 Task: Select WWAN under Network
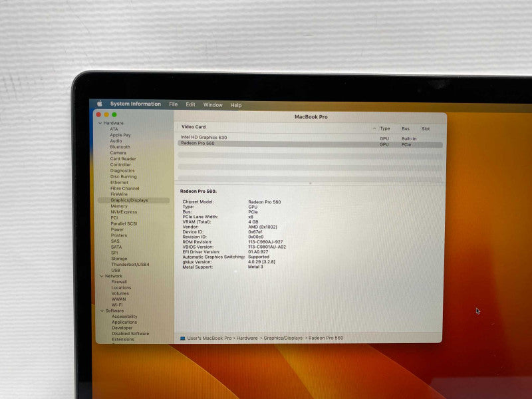(119, 299)
